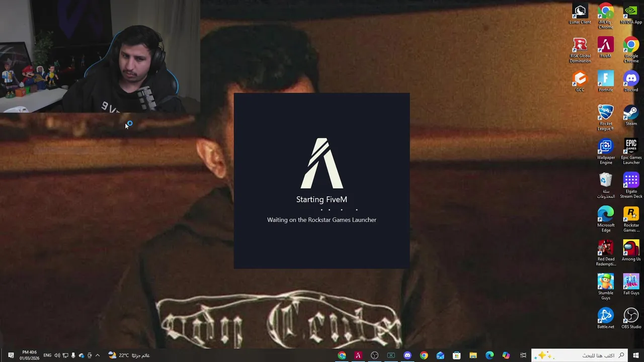This screenshot has height=362, width=644.
Task: Select the Among Us desktop icon
Action: point(631,251)
